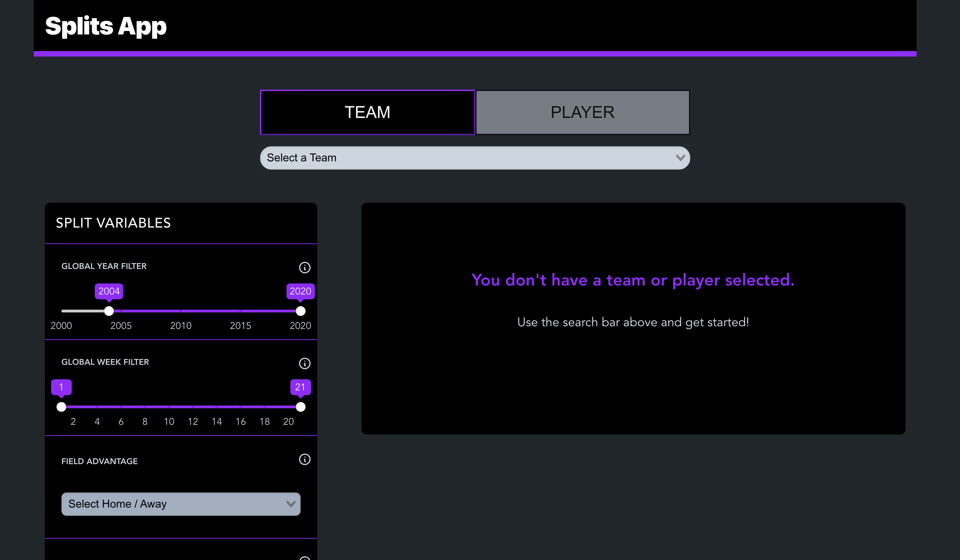The image size is (960, 560).
Task: Click week 10 mark on week slider
Action: 169,421
